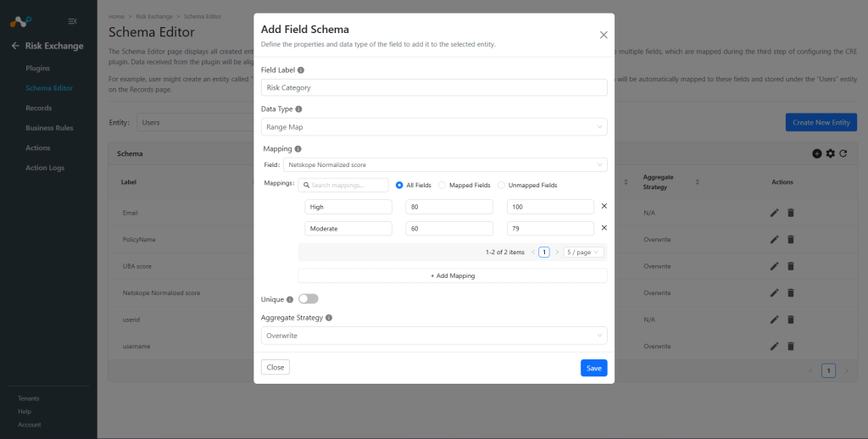This screenshot has height=439, width=868.
Task: Click Create New Entity button
Action: click(x=821, y=122)
